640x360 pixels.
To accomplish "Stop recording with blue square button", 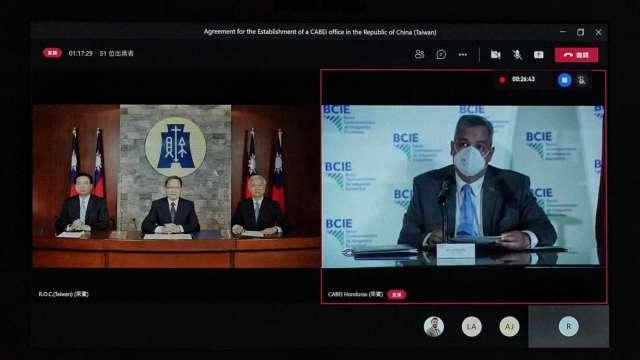I will pyautogui.click(x=564, y=80).
